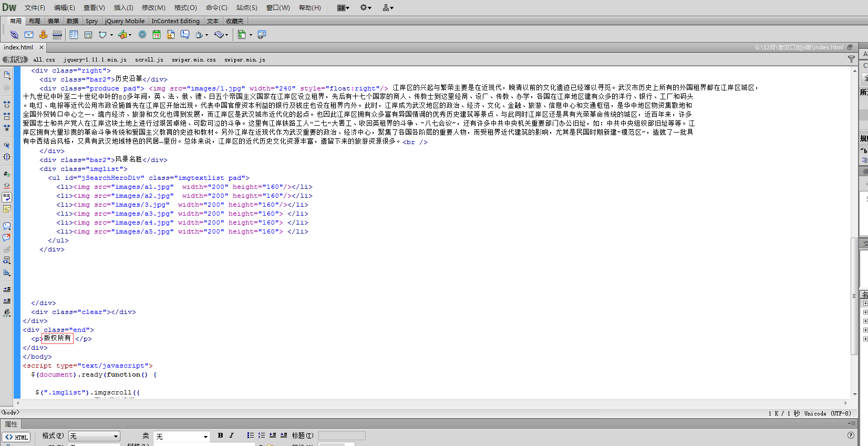The height and width of the screenshot is (446, 868).
Task: Insert an email link from the toolbar
Action: point(29,35)
